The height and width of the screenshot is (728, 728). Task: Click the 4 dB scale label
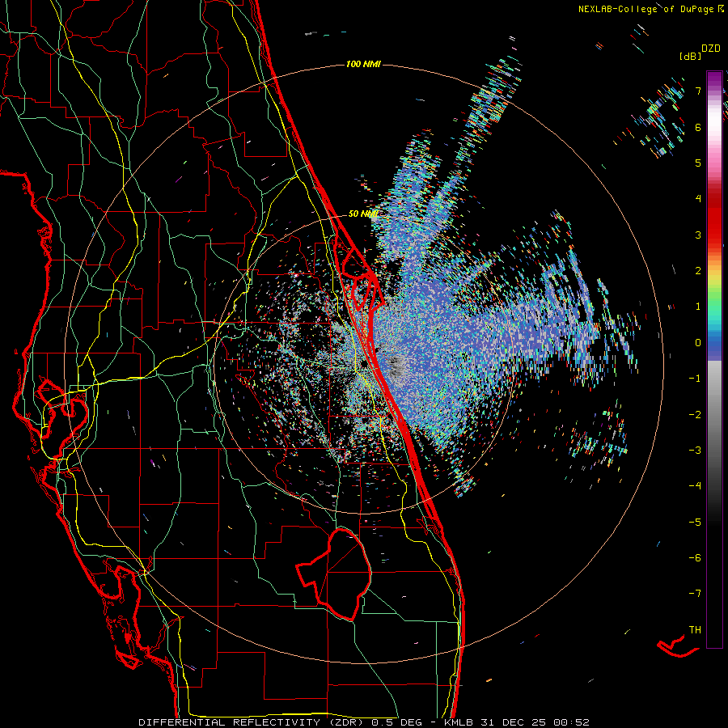pos(698,199)
